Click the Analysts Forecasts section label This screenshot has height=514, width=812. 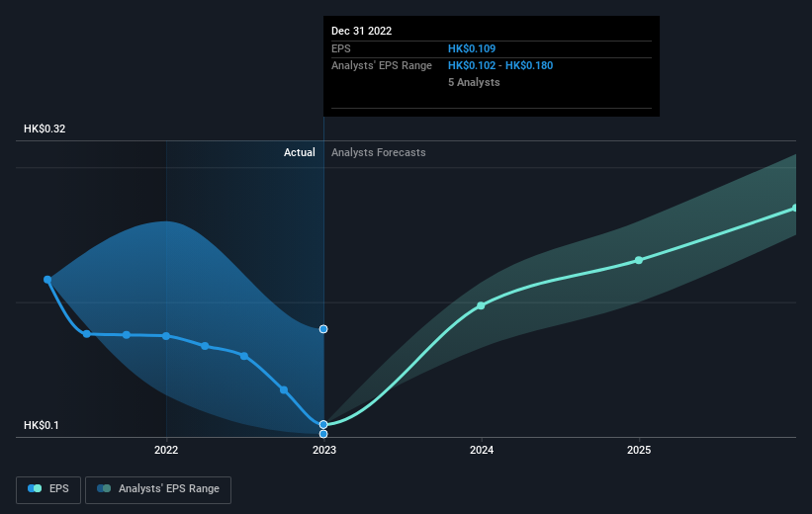click(379, 152)
